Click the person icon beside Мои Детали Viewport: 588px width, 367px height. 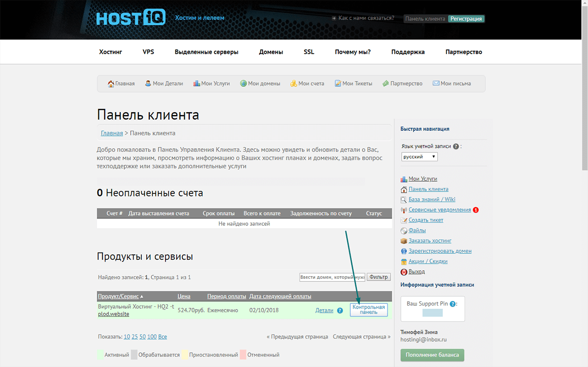pos(148,83)
